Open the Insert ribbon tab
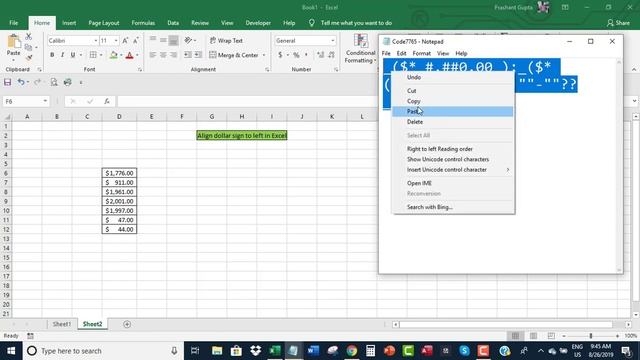This screenshot has width=640, height=360. (69, 23)
